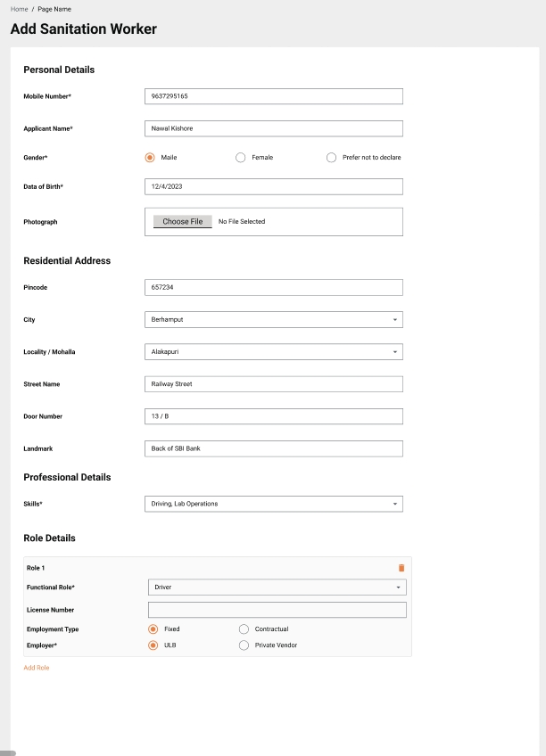Select the Female gender radio button
Viewport: 546px width, 756px height.
click(x=241, y=158)
